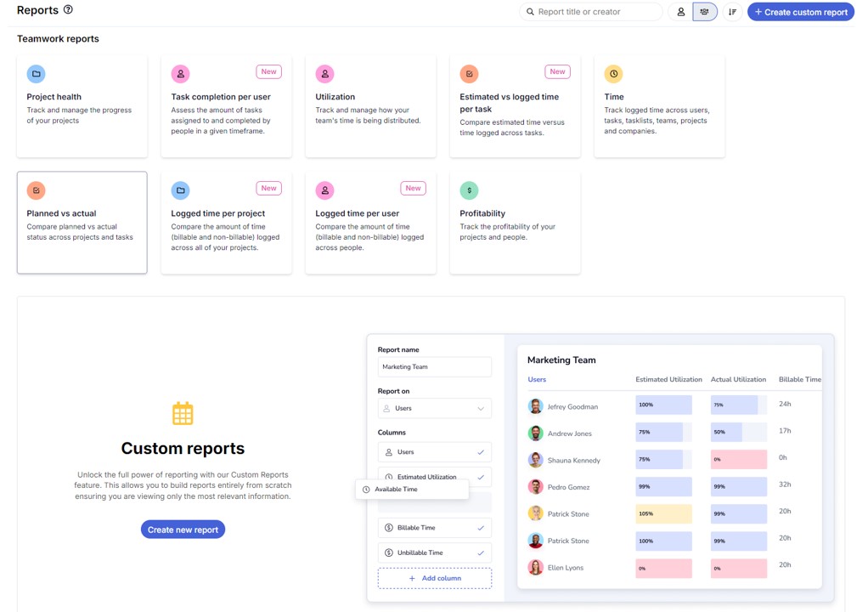Image resolution: width=868 pixels, height=612 pixels.
Task: Click the yellow clock icon on Time card
Action: 613,74
